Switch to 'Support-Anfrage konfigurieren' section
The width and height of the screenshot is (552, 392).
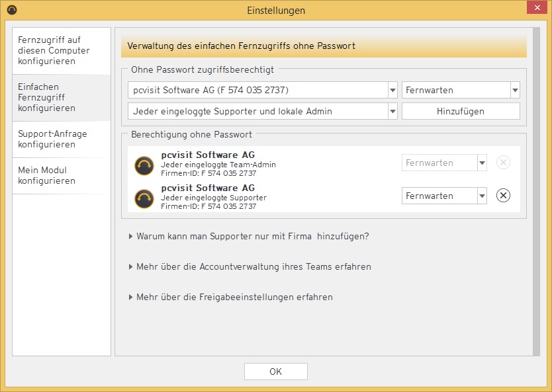point(61,139)
